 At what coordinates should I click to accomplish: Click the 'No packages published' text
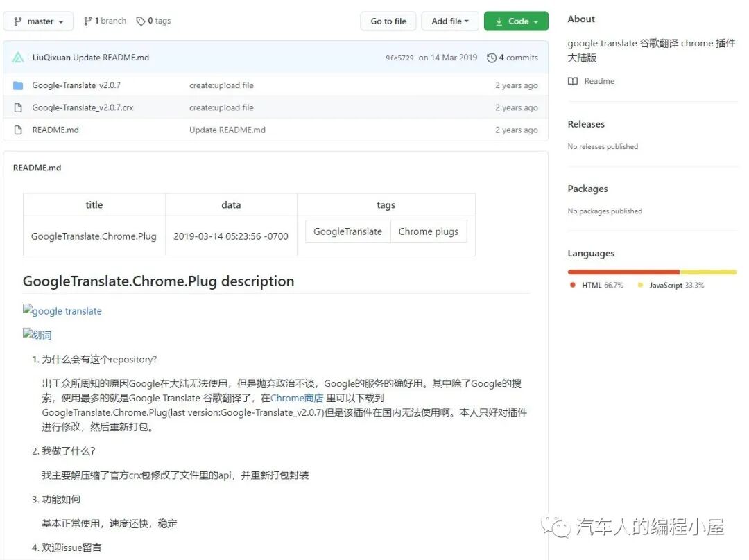(605, 211)
